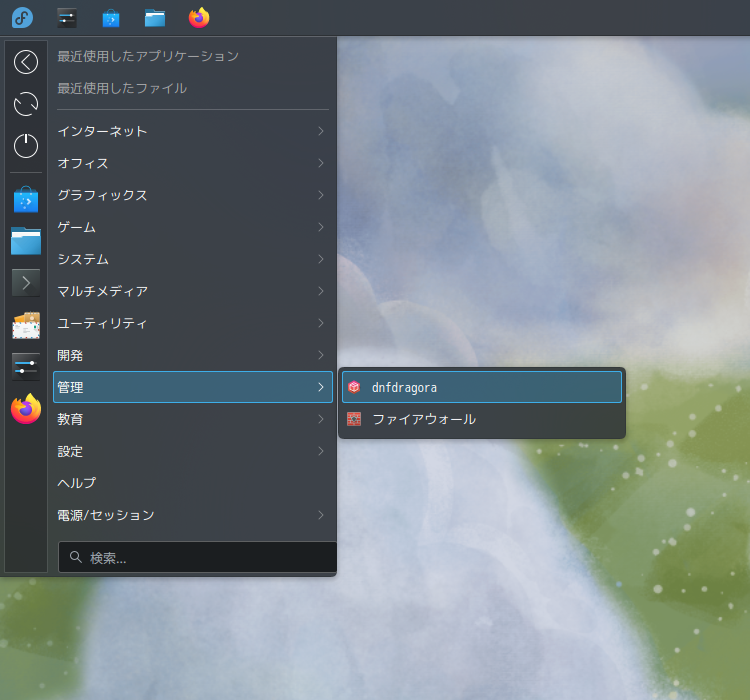
Task: Launch Discover software center from top panel
Action: (x=111, y=18)
